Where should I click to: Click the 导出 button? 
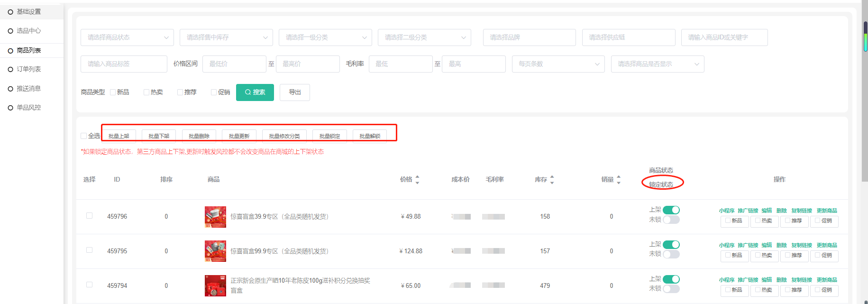[x=295, y=92]
